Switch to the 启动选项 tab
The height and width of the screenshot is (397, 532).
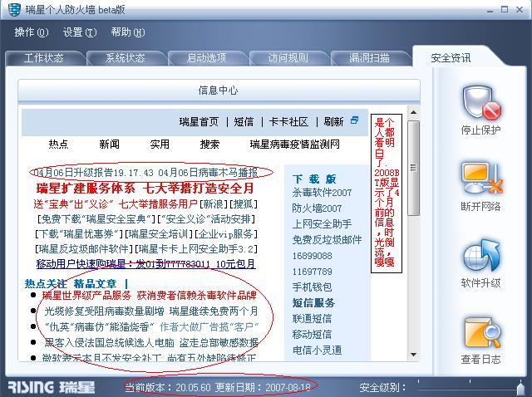pyautogui.click(x=207, y=58)
